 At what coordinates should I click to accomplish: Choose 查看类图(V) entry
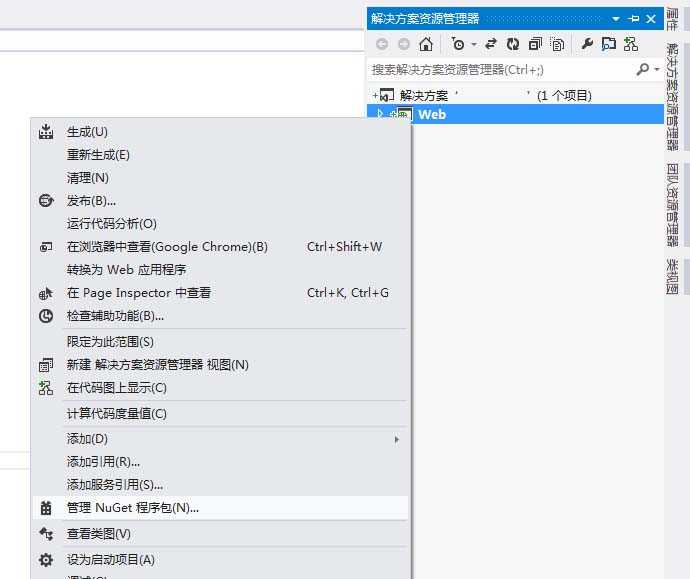point(220,534)
